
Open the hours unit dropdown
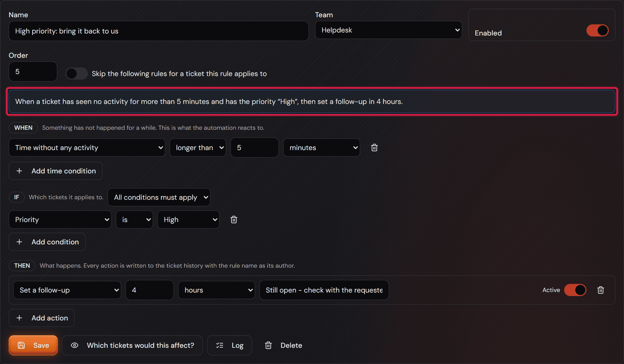click(x=216, y=290)
